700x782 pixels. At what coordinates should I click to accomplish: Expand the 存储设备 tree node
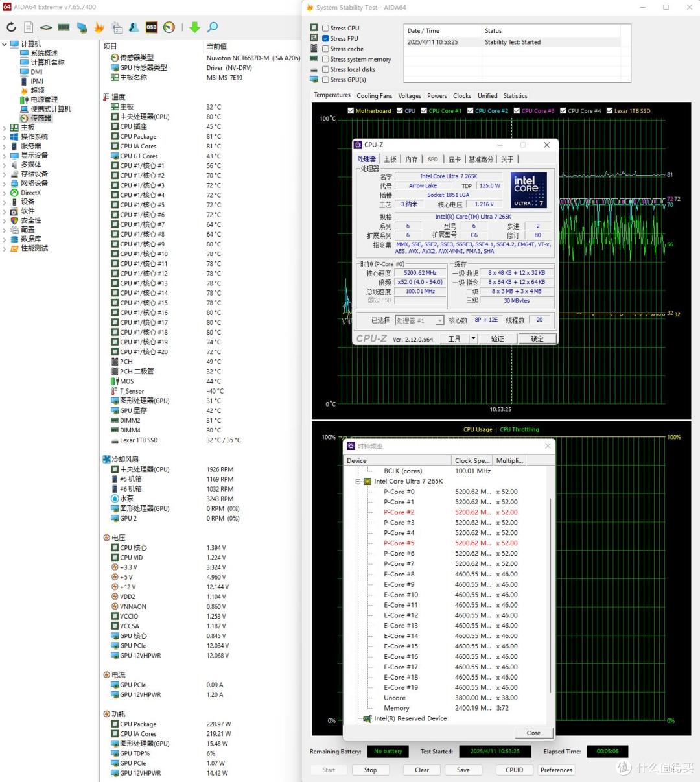(x=5, y=174)
